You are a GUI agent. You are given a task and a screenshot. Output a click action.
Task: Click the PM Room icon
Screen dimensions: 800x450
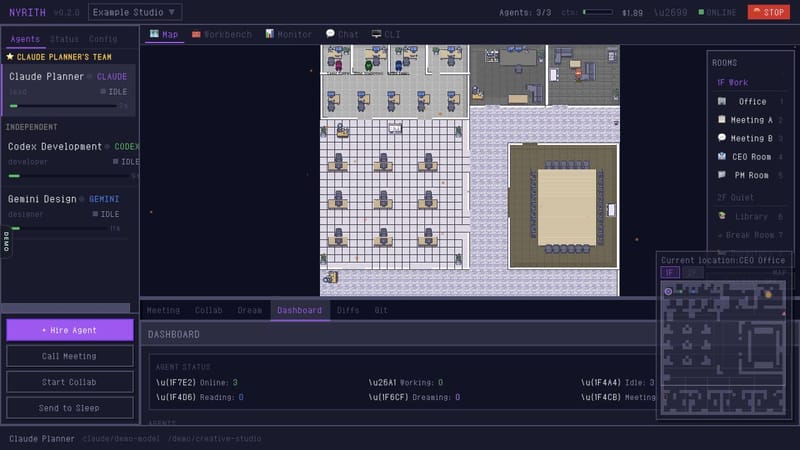pyautogui.click(x=721, y=174)
